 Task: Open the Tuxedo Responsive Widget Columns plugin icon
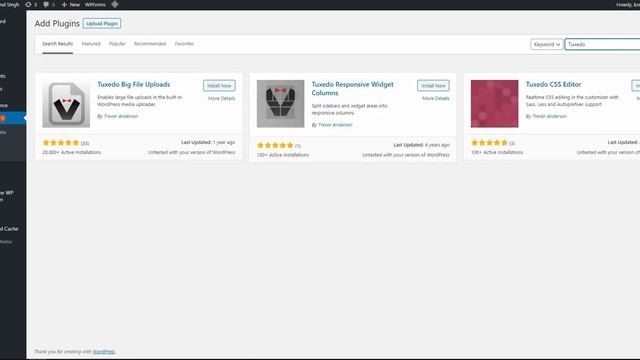pyautogui.click(x=280, y=104)
